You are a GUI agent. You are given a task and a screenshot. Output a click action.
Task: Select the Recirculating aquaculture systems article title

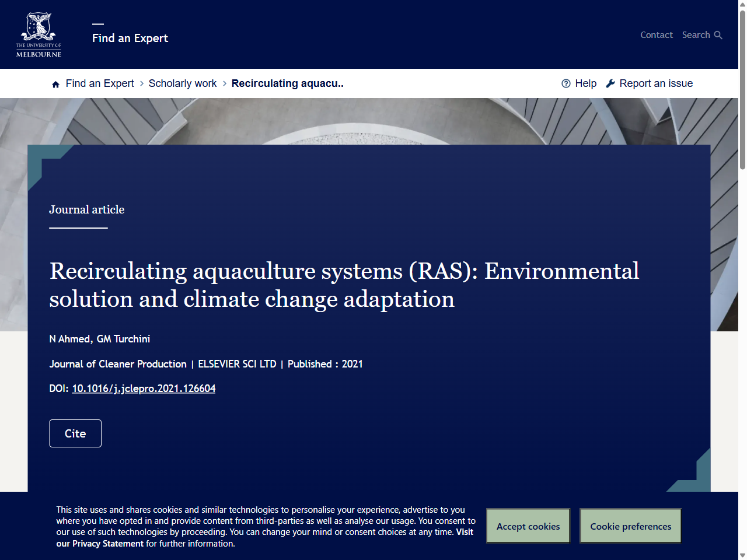click(344, 285)
